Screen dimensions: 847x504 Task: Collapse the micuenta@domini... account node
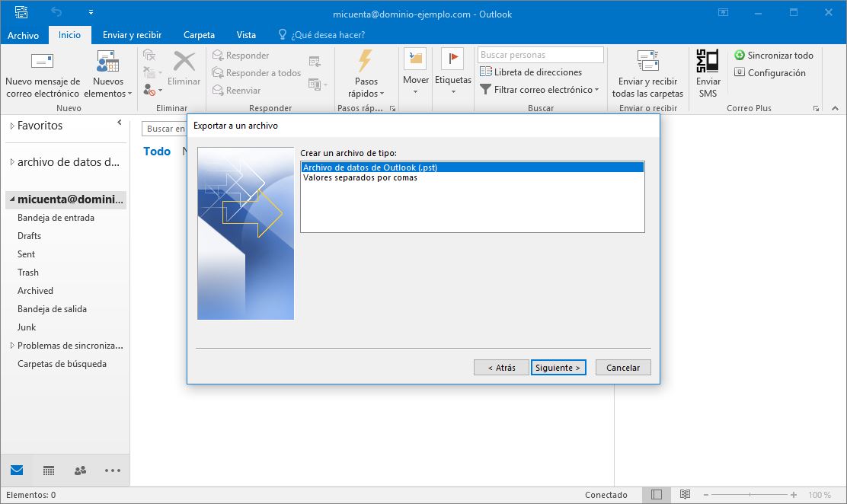[x=12, y=199]
